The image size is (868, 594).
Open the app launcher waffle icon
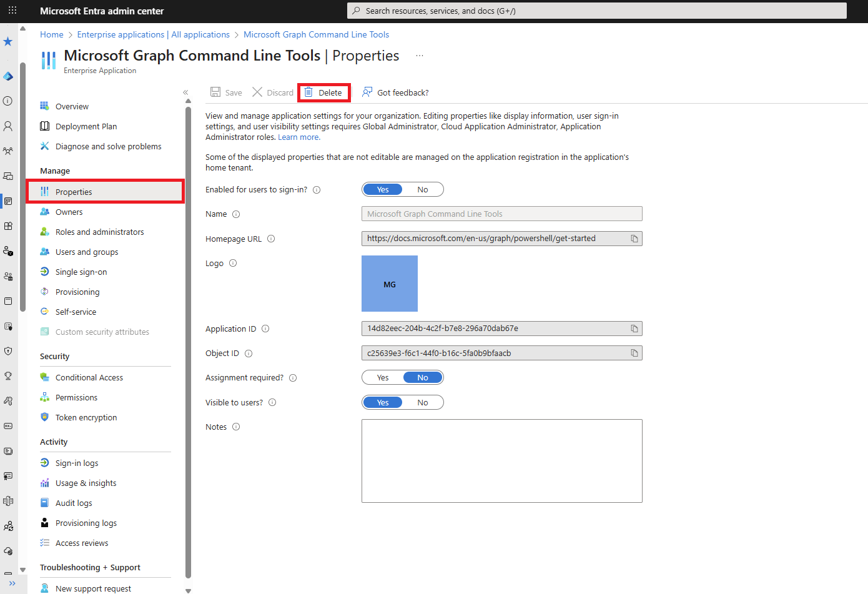click(x=12, y=11)
